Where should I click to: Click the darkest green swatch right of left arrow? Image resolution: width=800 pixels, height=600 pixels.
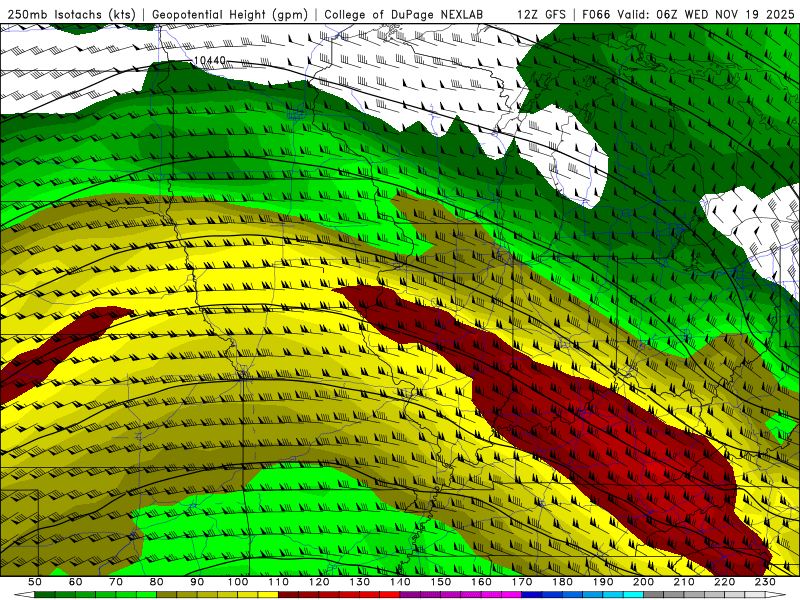click(44, 594)
